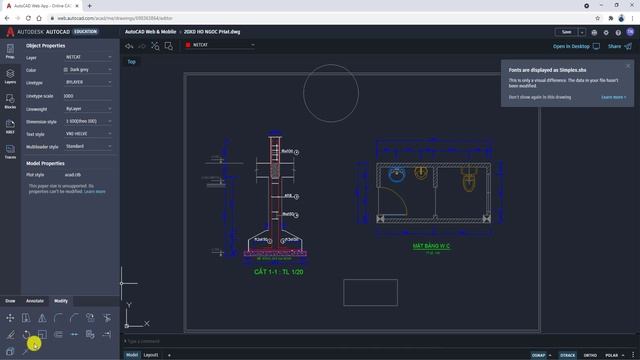Expand the Linetype dropdown
640x360 pixels.
coord(88,82)
